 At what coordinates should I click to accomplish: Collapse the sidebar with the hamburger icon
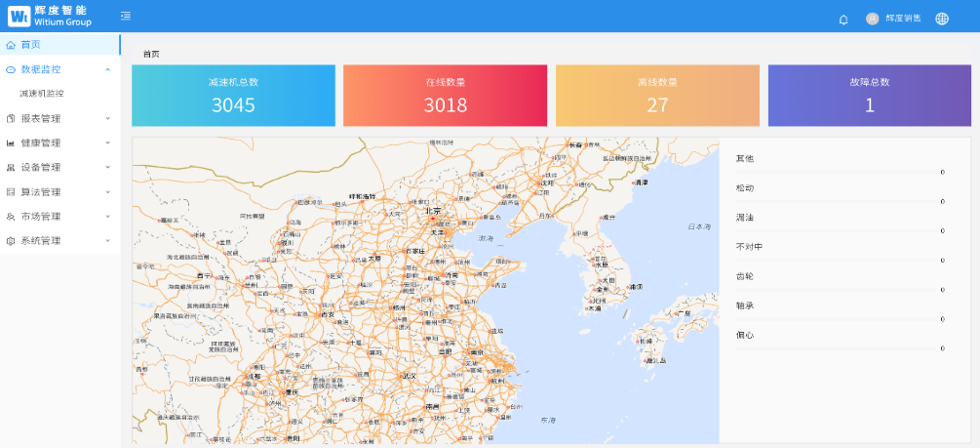tap(125, 16)
